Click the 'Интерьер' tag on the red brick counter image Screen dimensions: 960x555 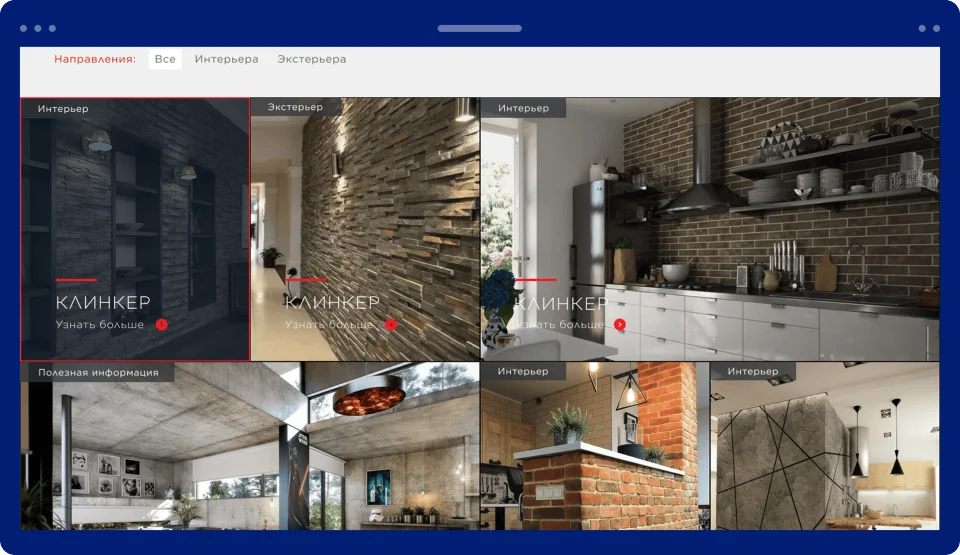pos(523,371)
